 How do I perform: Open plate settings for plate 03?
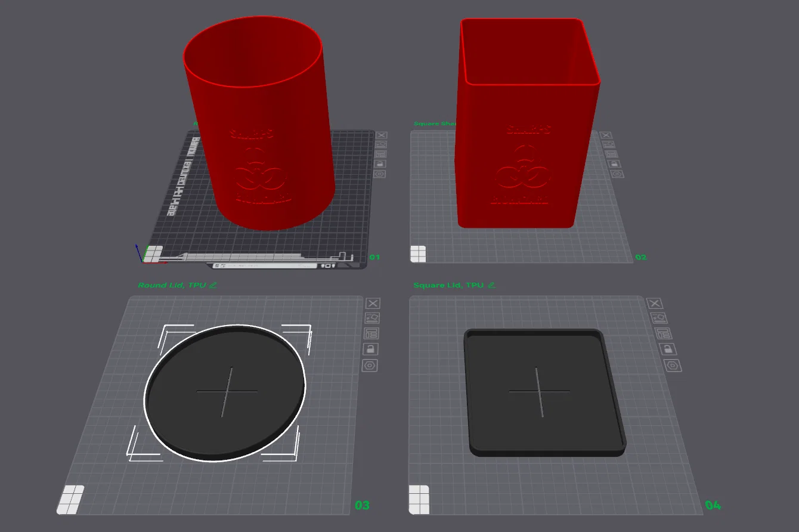(x=370, y=365)
